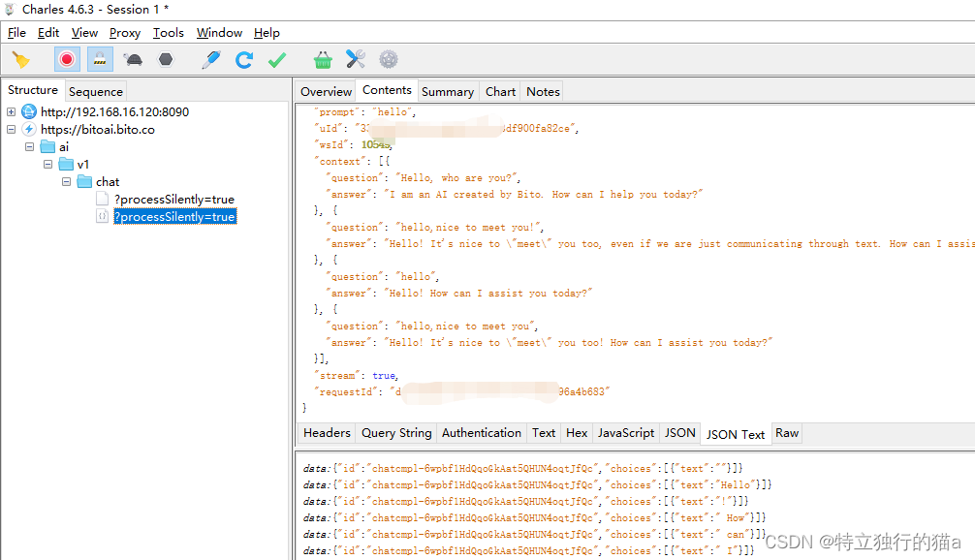Select the ai folder in tree
The height and width of the screenshot is (560, 975).
[x=64, y=146]
